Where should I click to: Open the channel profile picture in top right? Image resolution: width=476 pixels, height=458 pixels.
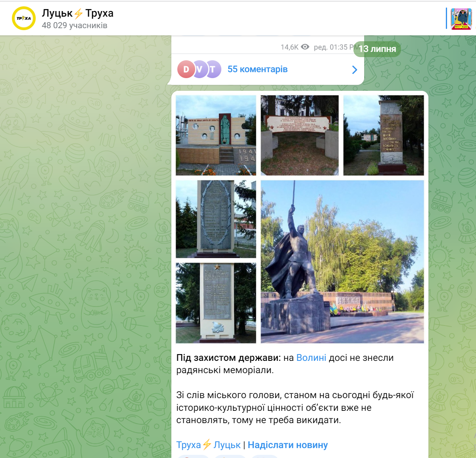pyautogui.click(x=461, y=19)
